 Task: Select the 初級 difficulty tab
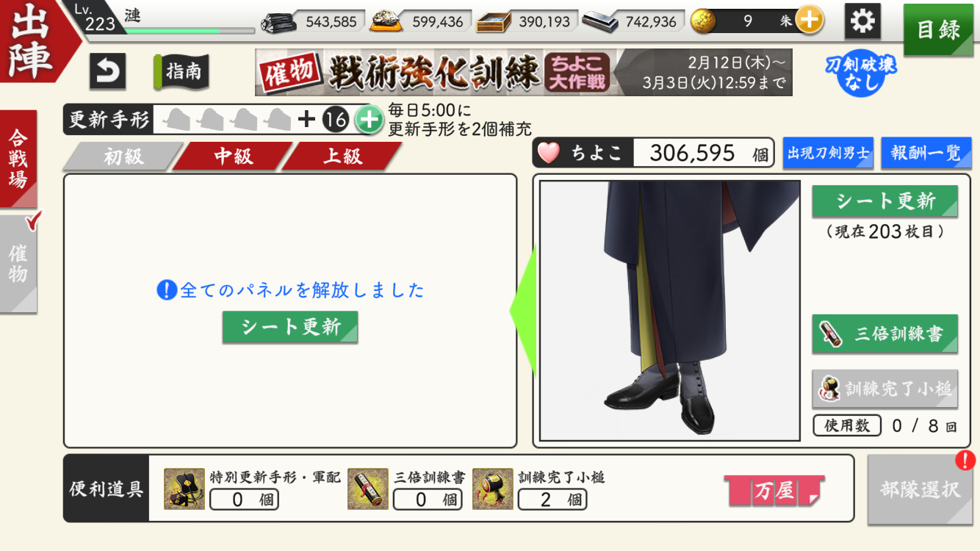pos(123,156)
